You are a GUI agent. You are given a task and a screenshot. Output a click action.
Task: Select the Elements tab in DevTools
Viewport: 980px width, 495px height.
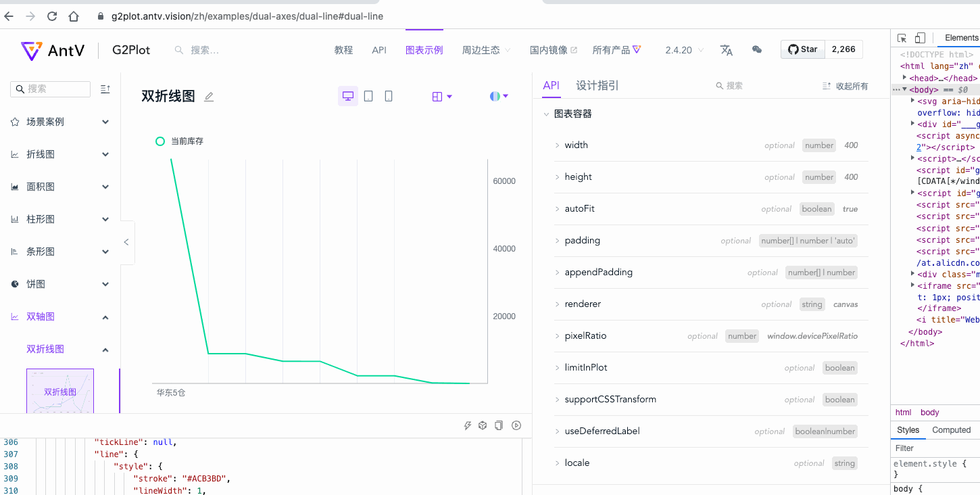click(961, 38)
